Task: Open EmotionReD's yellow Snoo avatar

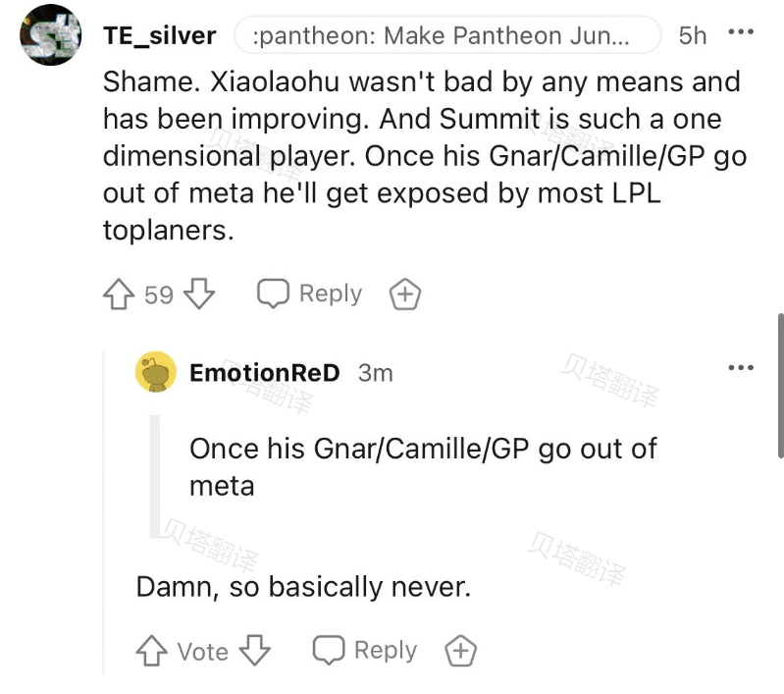Action: [156, 372]
